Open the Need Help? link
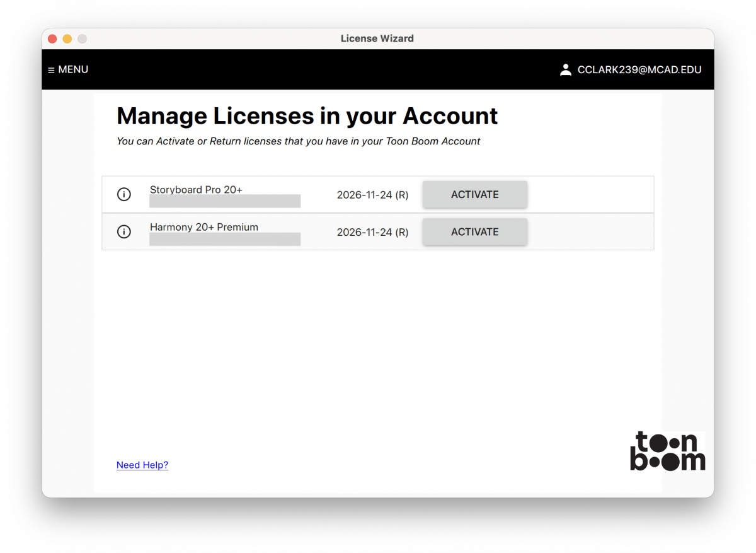The height and width of the screenshot is (553, 756). tap(142, 465)
